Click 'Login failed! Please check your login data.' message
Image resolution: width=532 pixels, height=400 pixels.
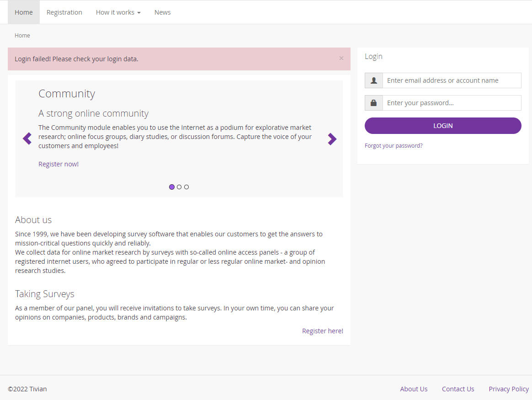point(76,59)
